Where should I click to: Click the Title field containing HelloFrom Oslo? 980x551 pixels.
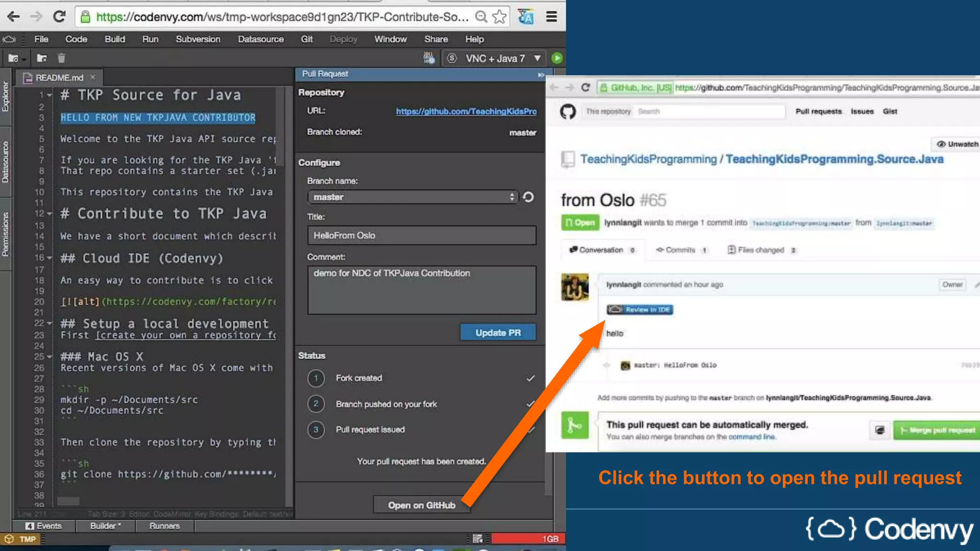pyautogui.click(x=422, y=235)
